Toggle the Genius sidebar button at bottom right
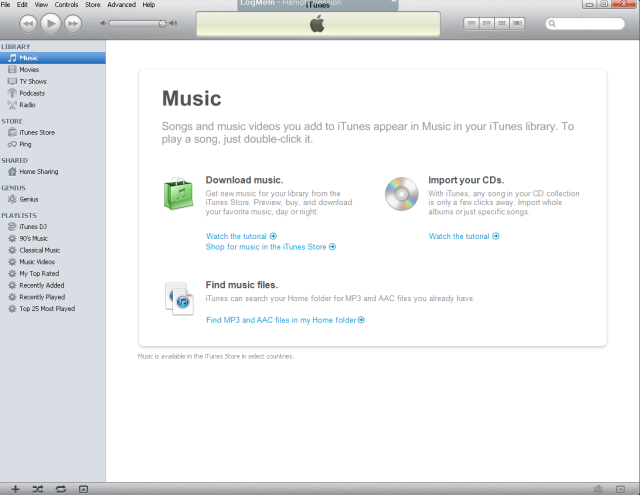Screen dimensions: 640x495 click(x=620, y=489)
